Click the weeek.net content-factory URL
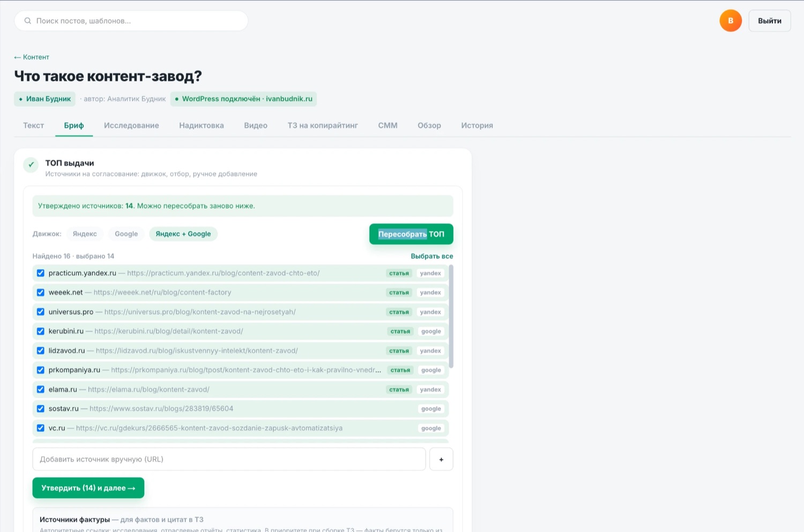 coord(162,293)
